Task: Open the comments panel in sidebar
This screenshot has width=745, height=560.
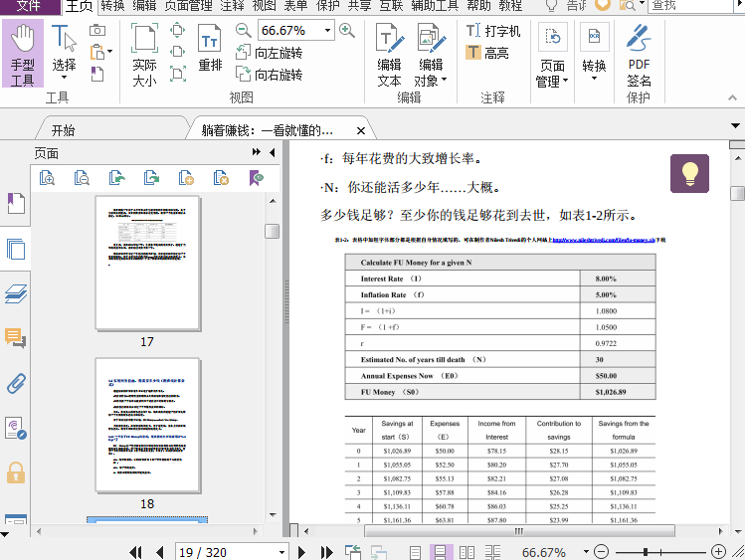Action: [16, 338]
